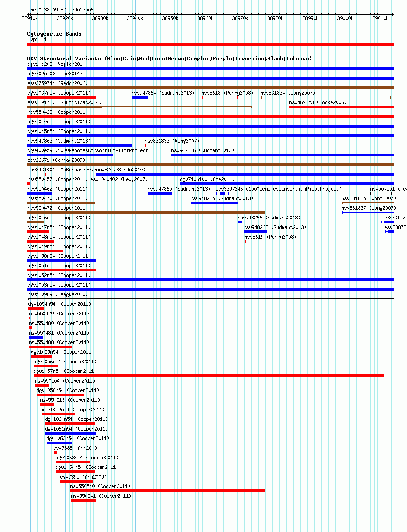Click the nsv550470 (Cooper2011) label

(58, 198)
